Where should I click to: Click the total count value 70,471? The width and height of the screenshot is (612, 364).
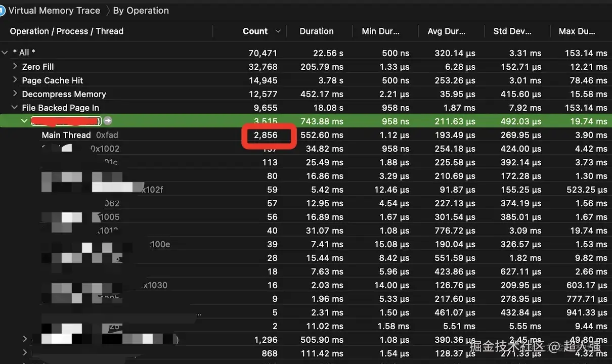click(263, 53)
